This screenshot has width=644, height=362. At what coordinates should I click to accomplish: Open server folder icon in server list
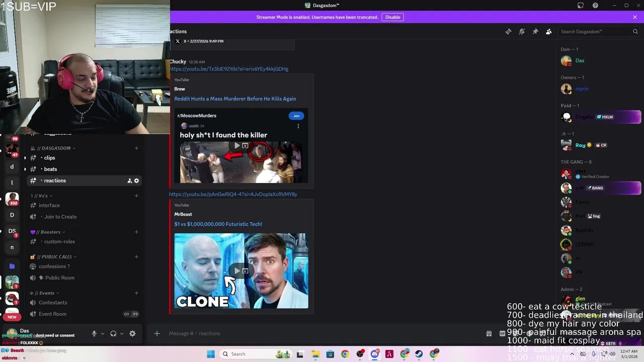click(12, 266)
